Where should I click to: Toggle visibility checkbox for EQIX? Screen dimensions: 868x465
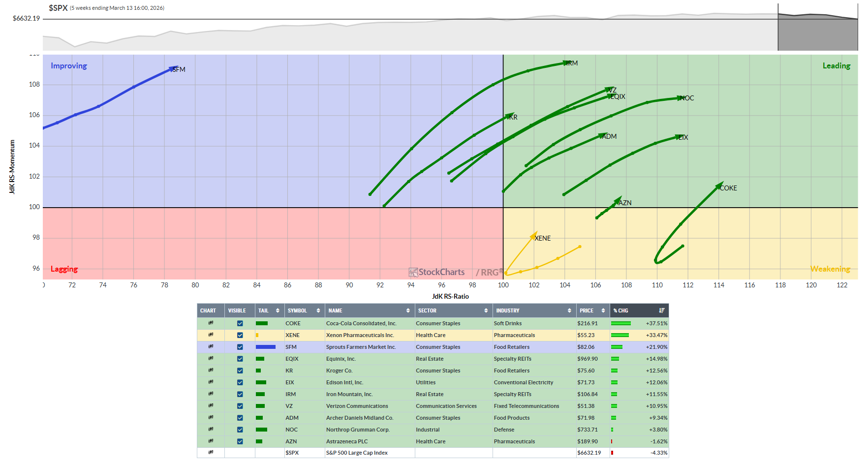click(x=240, y=359)
